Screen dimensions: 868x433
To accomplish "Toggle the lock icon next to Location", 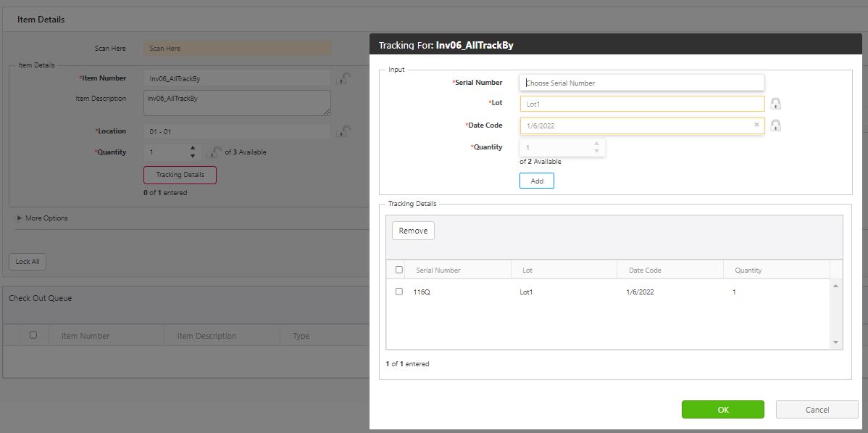I will (x=345, y=131).
